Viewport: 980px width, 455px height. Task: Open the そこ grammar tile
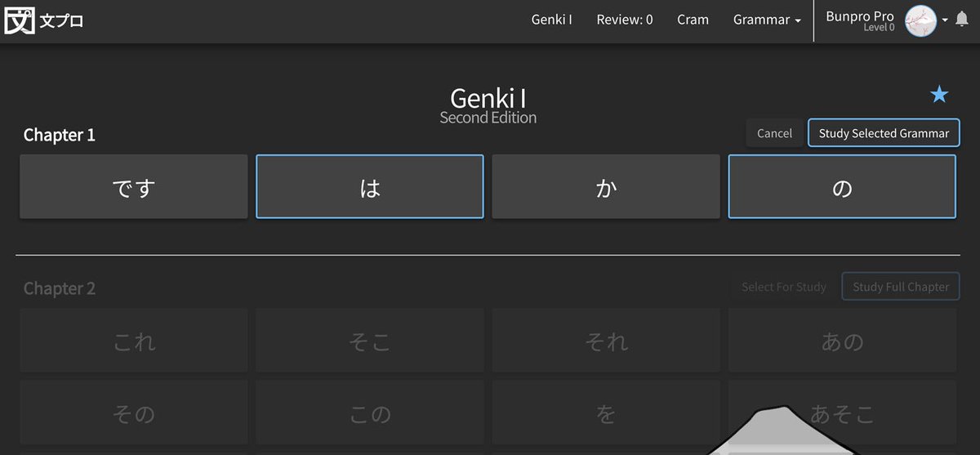click(x=370, y=341)
